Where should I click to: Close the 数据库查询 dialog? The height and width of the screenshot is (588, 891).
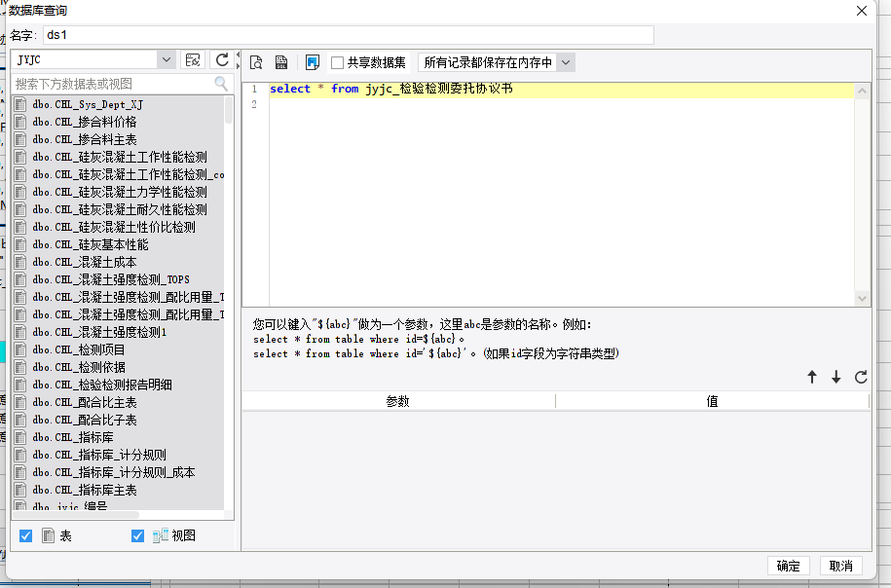tap(862, 11)
